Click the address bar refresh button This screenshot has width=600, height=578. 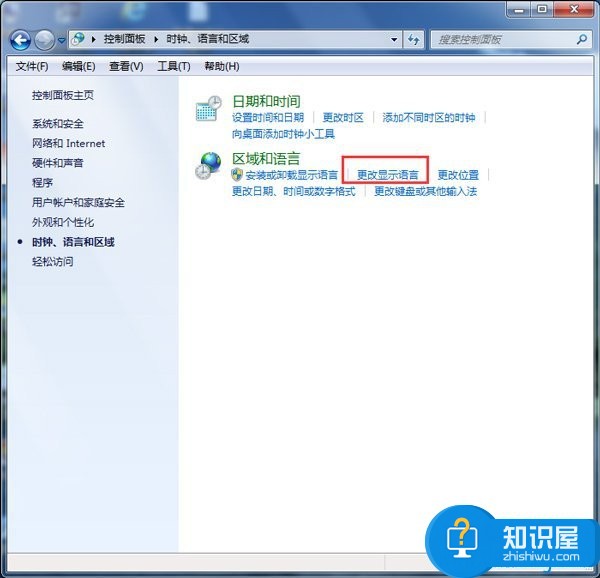[413, 39]
